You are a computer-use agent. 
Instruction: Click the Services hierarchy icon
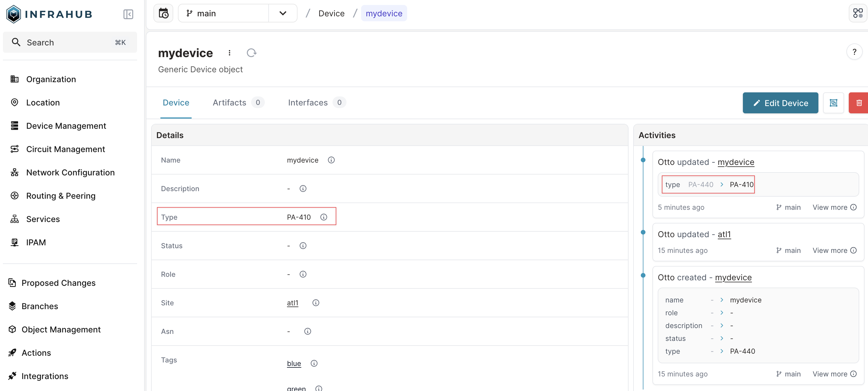coord(15,219)
